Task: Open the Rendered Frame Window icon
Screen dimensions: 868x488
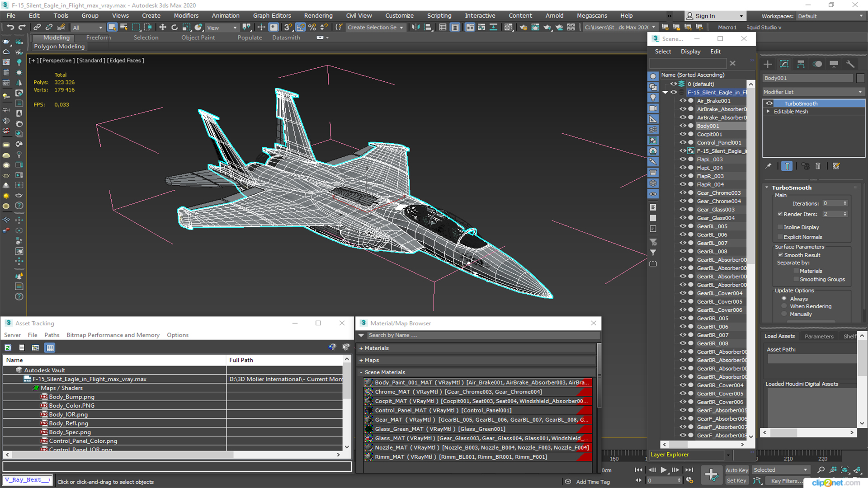Action: (535, 27)
